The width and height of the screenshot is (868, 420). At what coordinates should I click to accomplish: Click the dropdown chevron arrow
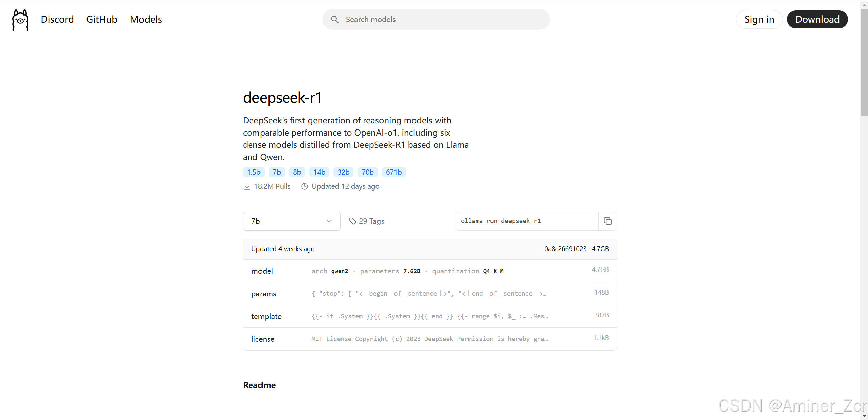click(329, 221)
